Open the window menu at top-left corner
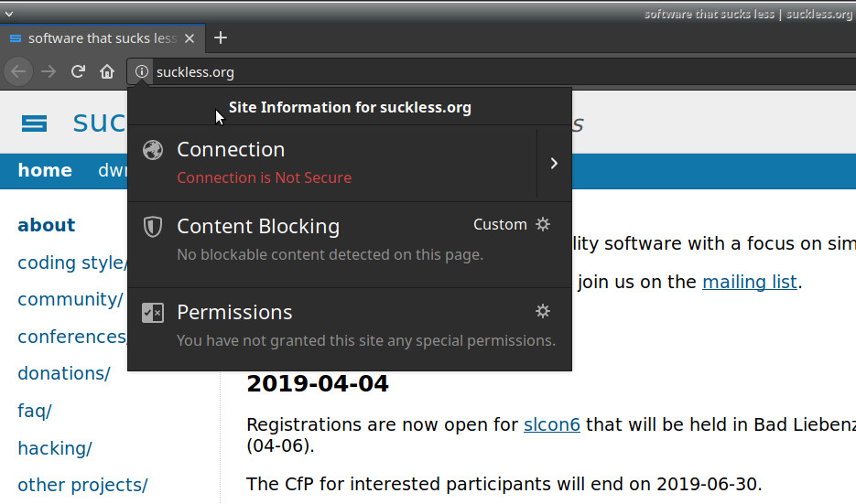Viewport: 856px width, 504px height. [x=8, y=13]
